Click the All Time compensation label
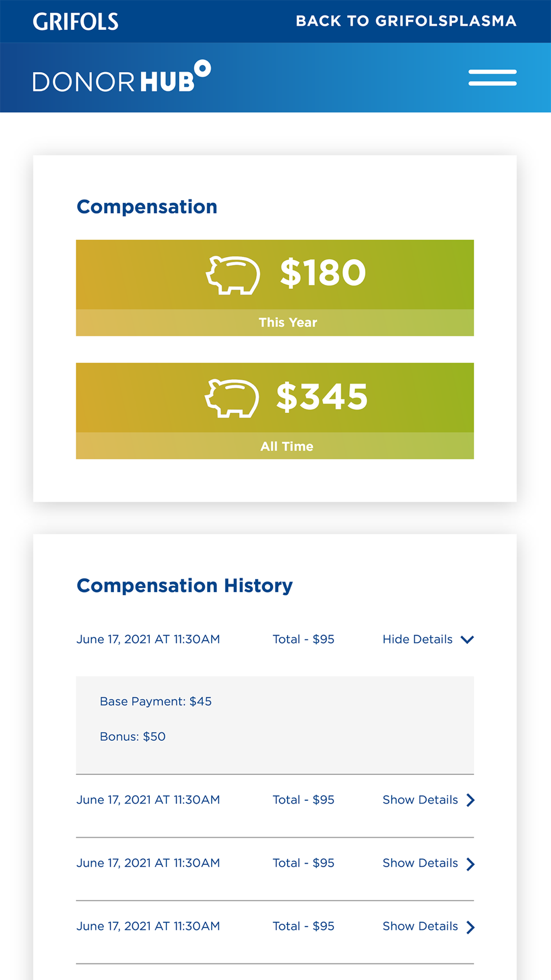This screenshot has height=980, width=551. [287, 446]
